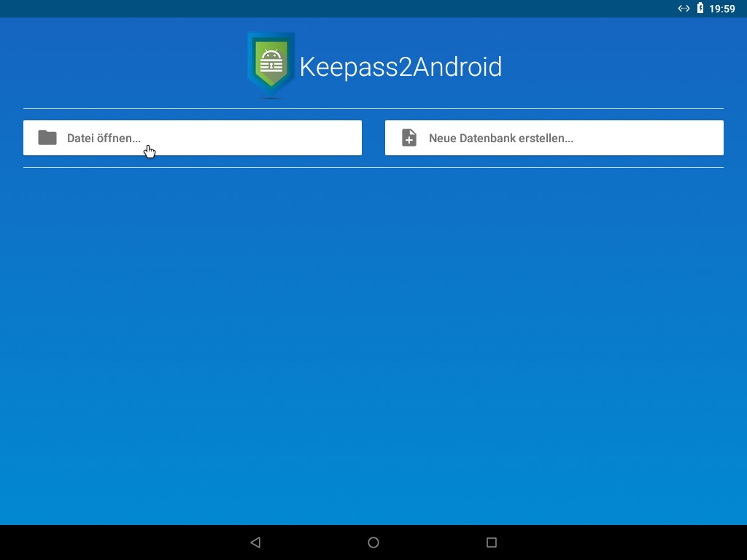The width and height of the screenshot is (747, 560).
Task: Click the 19:59 clock in status bar
Action: tap(722, 9)
